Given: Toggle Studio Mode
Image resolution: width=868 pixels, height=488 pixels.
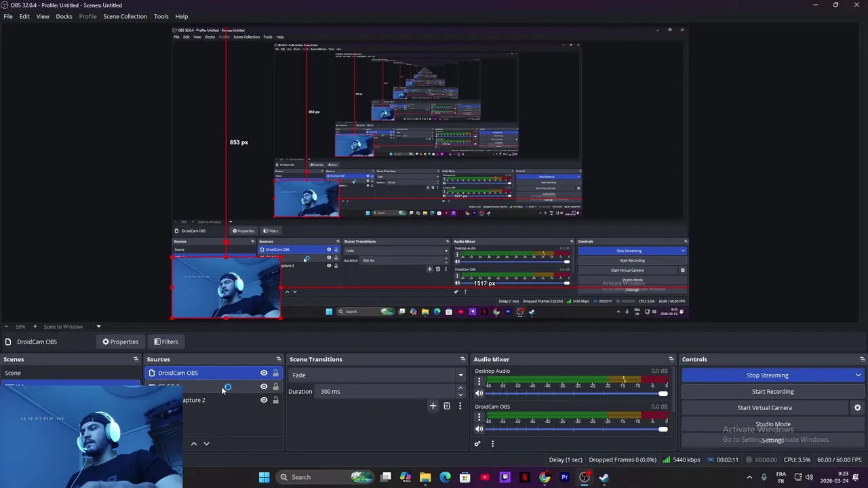Looking at the screenshot, I should point(772,424).
